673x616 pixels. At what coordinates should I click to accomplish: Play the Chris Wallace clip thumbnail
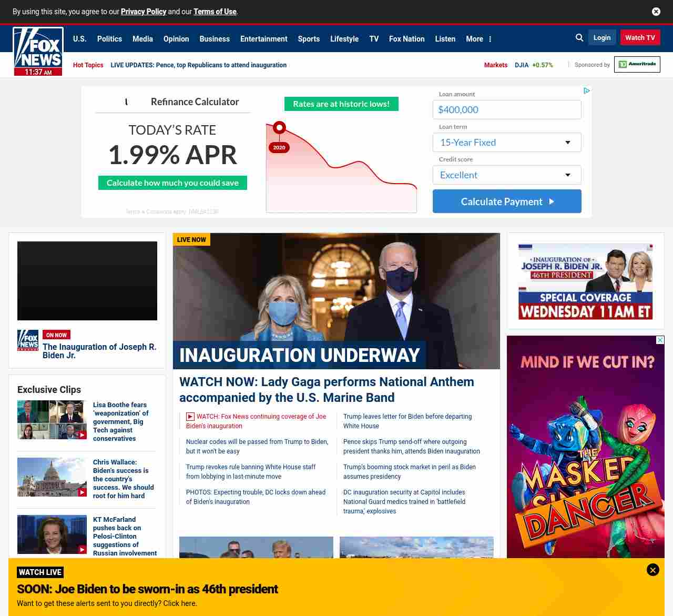point(52,477)
